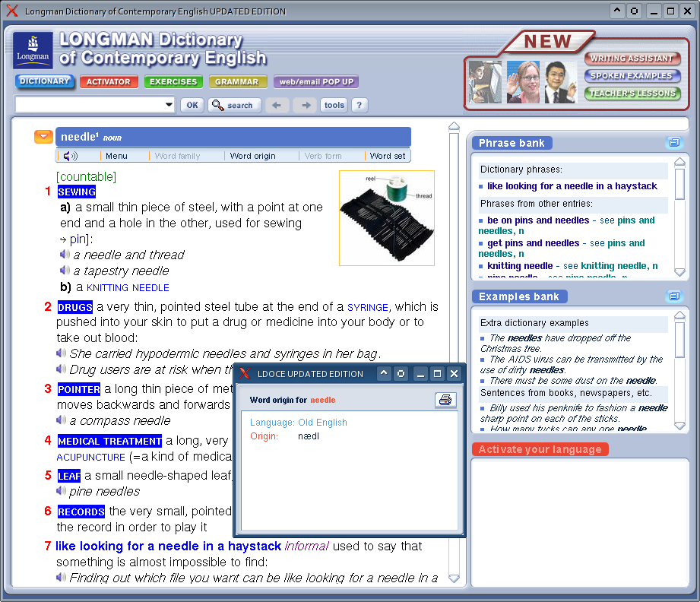Screen dimensions: 700x602
Task: Open the search word dropdown list
Action: click(x=169, y=106)
